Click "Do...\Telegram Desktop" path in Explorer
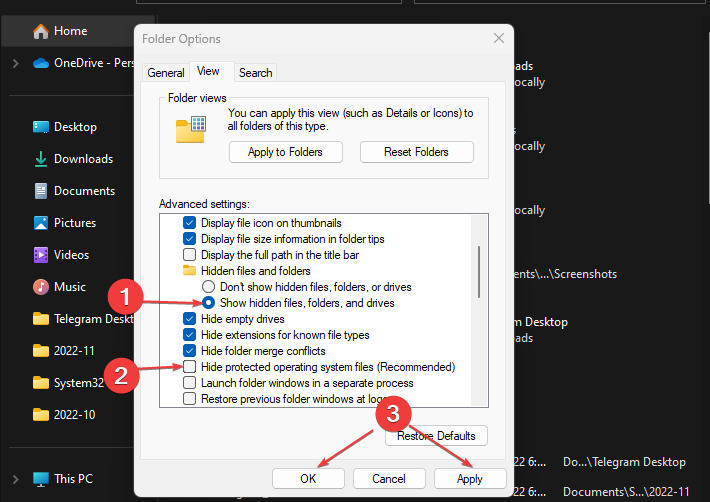The height and width of the screenshot is (502, 710). point(624,462)
